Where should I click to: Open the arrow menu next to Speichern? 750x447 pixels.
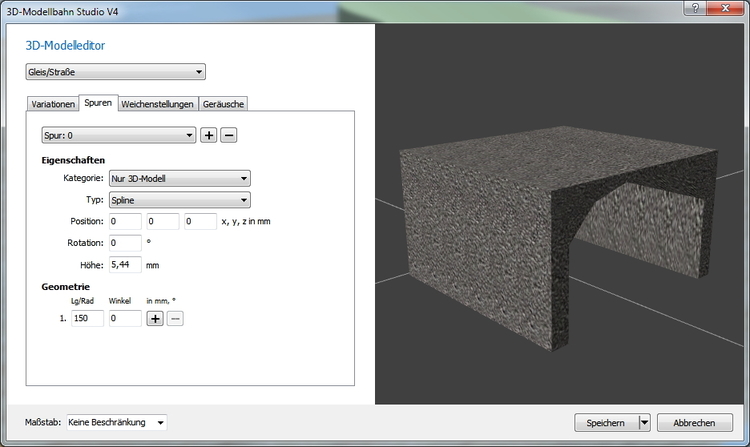click(x=645, y=423)
